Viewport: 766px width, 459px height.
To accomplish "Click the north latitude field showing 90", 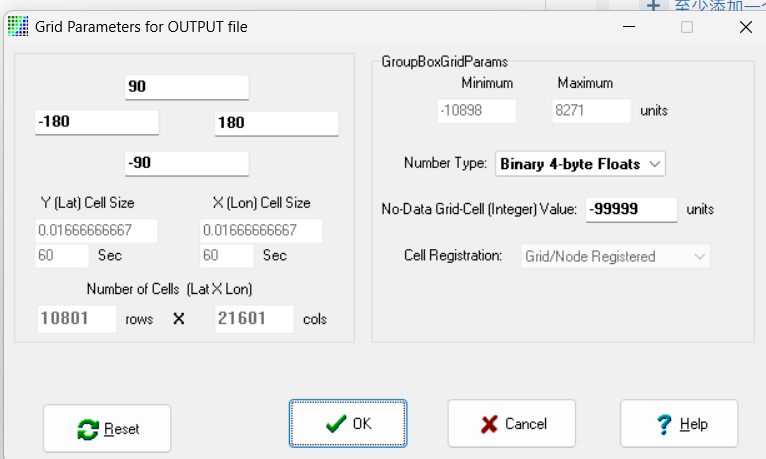I will [187, 87].
